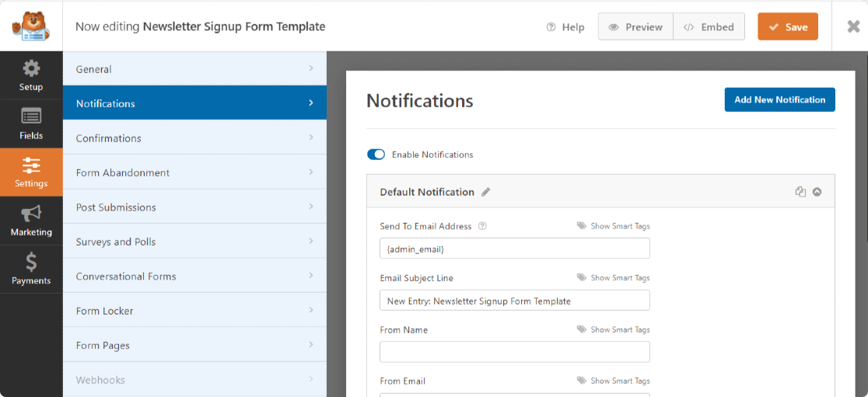
Task: Click the Email Subject Line field
Action: pos(515,300)
